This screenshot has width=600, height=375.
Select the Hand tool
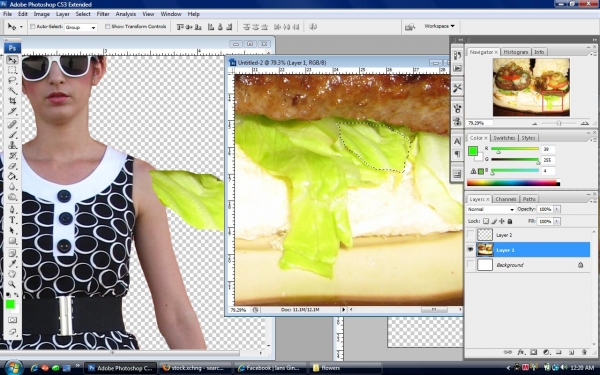pyautogui.click(x=12, y=274)
